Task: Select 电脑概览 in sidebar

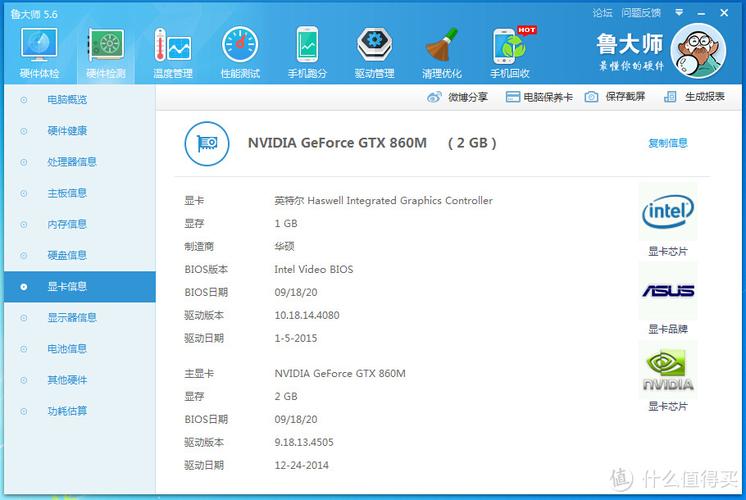Action: click(79, 100)
